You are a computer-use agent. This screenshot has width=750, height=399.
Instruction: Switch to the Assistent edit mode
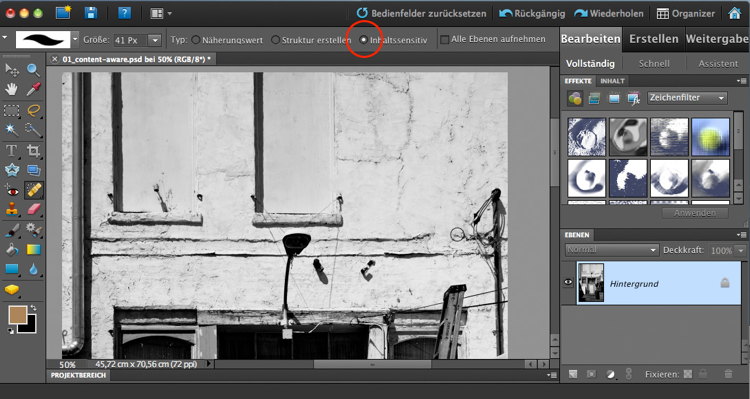[x=717, y=64]
